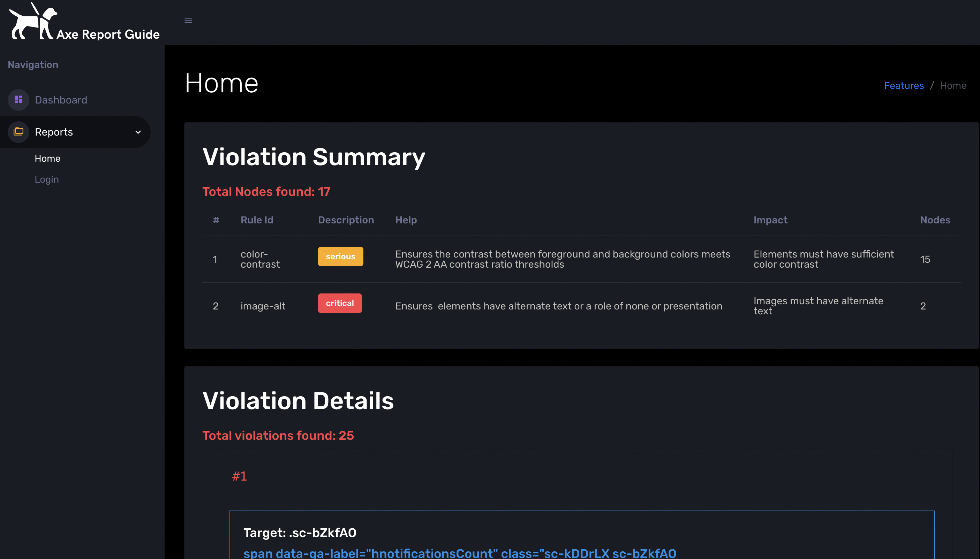The image size is (980, 559).
Task: Click the critical impact badge
Action: (340, 303)
